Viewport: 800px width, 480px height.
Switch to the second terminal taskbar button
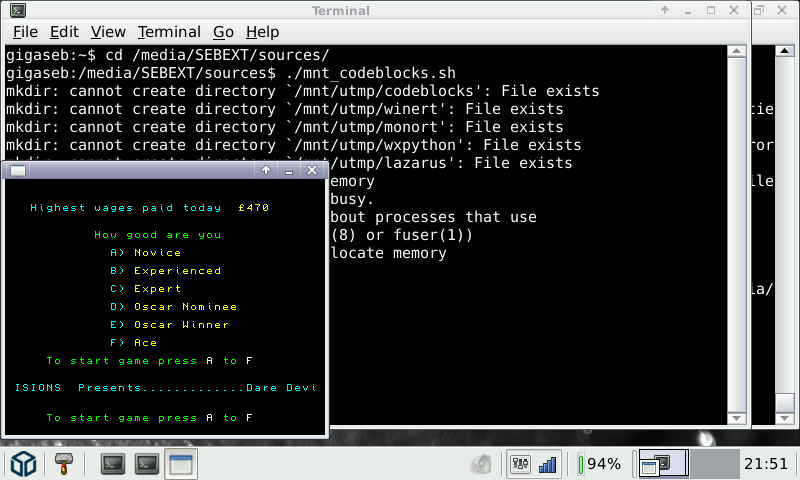point(148,464)
